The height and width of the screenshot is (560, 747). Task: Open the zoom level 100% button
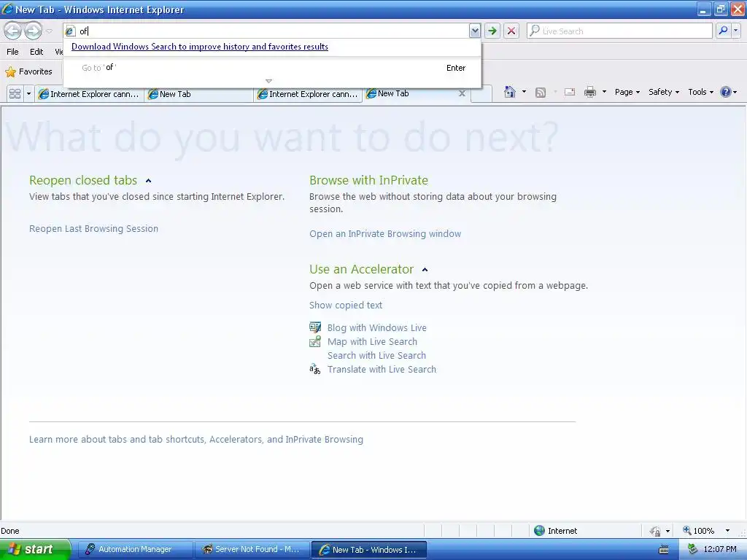(698, 531)
